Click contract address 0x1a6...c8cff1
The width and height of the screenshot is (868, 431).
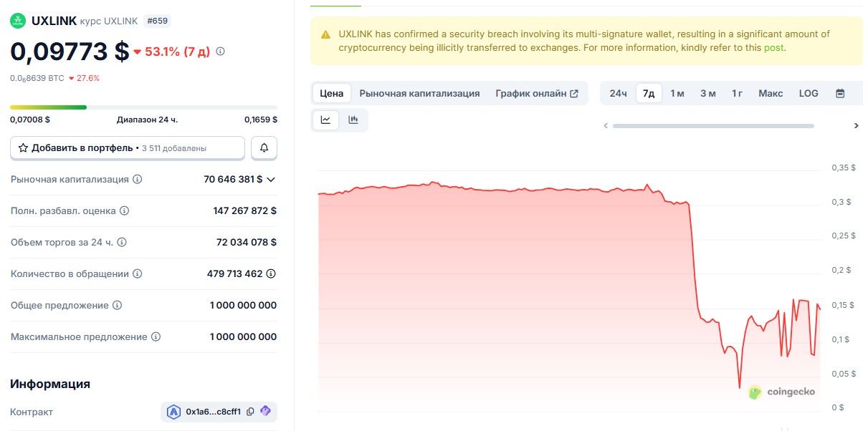pos(214,412)
